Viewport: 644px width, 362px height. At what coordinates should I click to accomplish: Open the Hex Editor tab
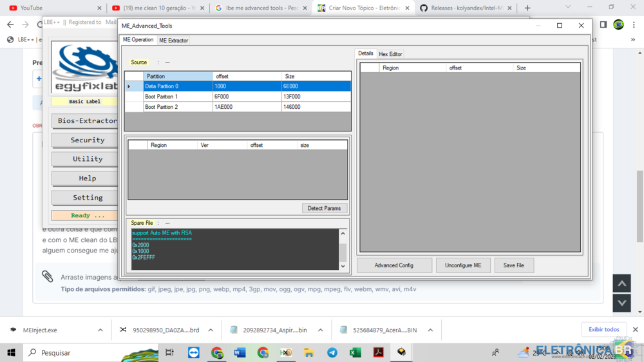pos(390,54)
